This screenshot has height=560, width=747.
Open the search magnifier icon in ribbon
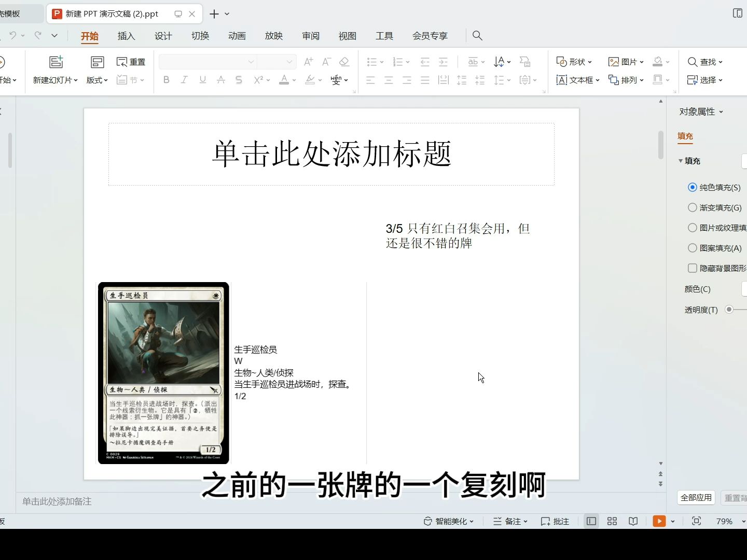pos(477,36)
